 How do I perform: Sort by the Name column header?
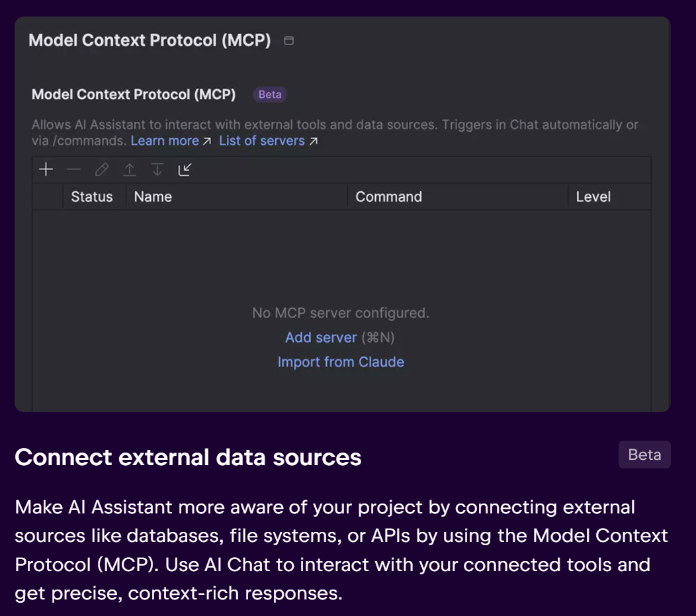click(x=153, y=197)
